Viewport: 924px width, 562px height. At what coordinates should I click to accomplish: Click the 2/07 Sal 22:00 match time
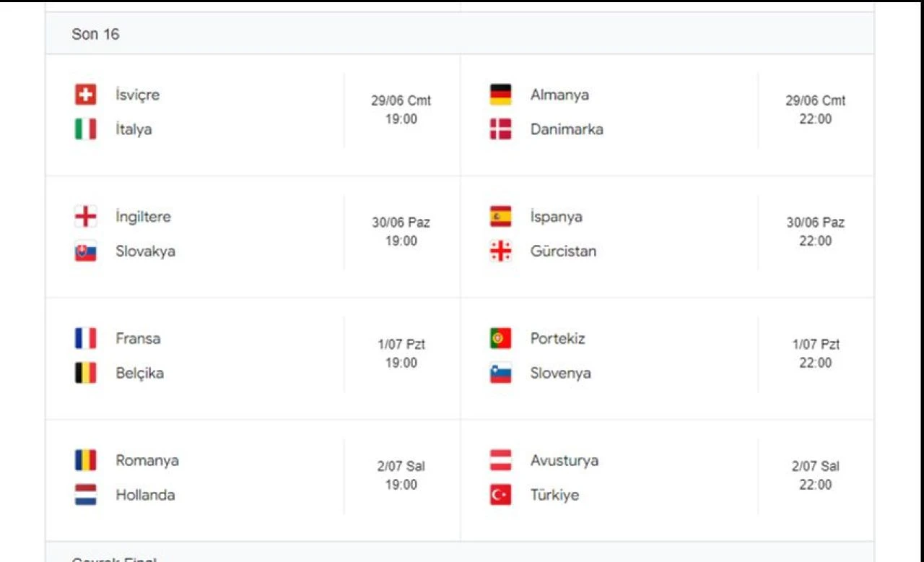point(815,475)
